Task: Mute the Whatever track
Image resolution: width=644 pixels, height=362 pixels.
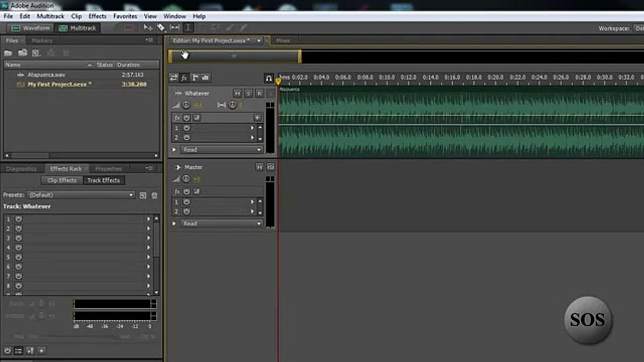Action: pyautogui.click(x=237, y=94)
